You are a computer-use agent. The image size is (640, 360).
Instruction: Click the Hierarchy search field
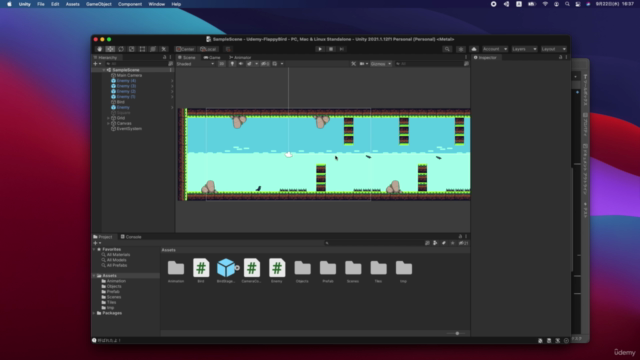[136, 64]
